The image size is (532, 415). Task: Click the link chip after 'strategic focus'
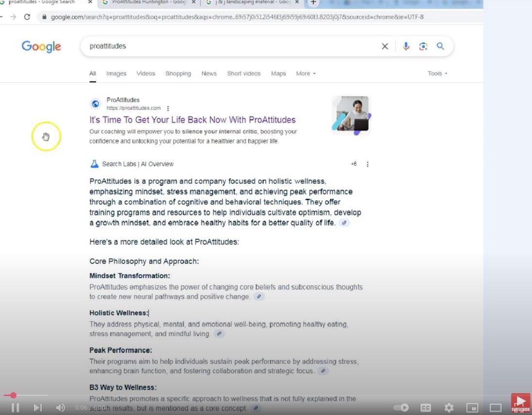(323, 371)
